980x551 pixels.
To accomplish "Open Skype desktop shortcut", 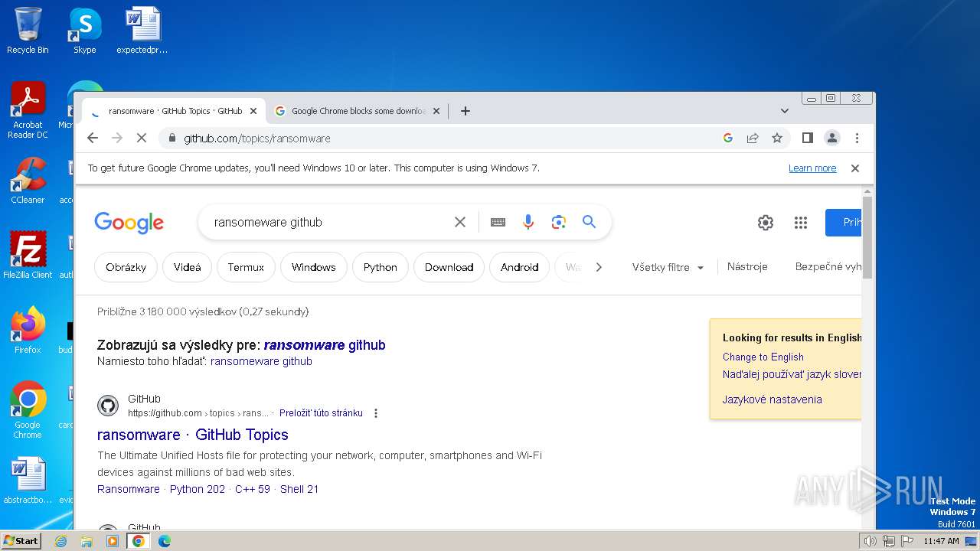I will [x=85, y=31].
